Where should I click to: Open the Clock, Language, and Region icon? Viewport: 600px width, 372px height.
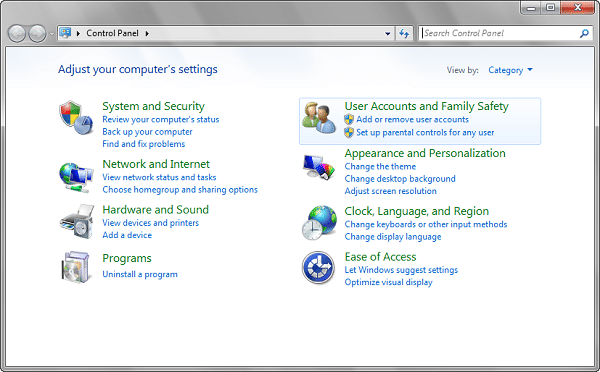tap(319, 222)
